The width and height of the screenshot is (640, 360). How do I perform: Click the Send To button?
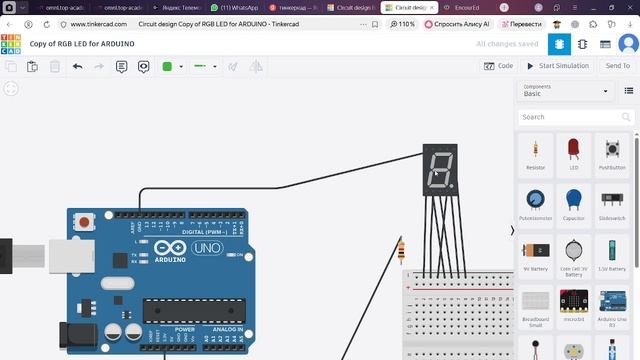click(x=618, y=66)
